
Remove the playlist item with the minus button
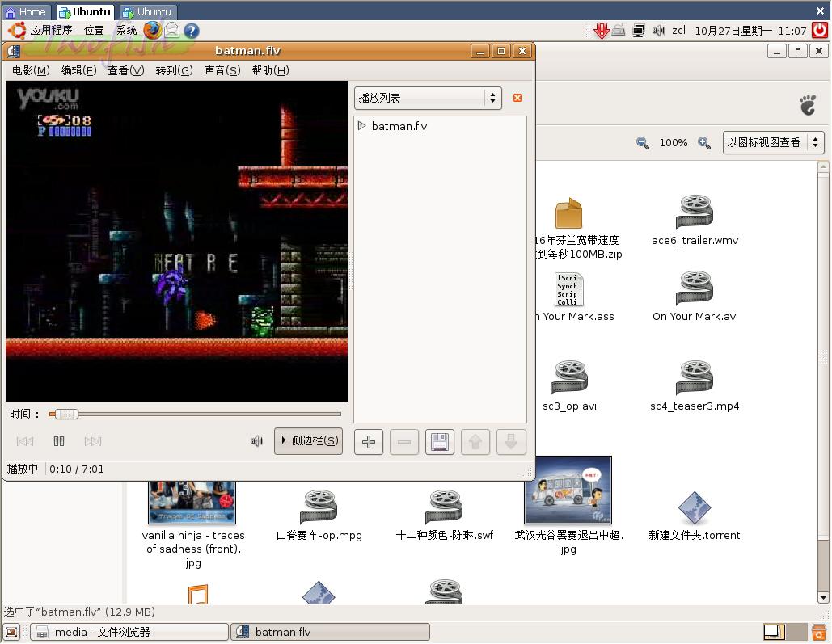click(x=404, y=442)
